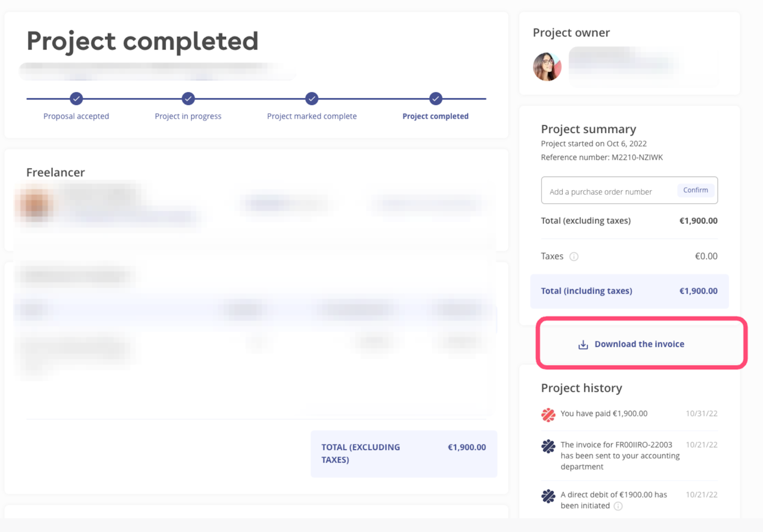Click the Total (including taxes) highlighted row
The image size is (763, 532).
click(x=629, y=291)
